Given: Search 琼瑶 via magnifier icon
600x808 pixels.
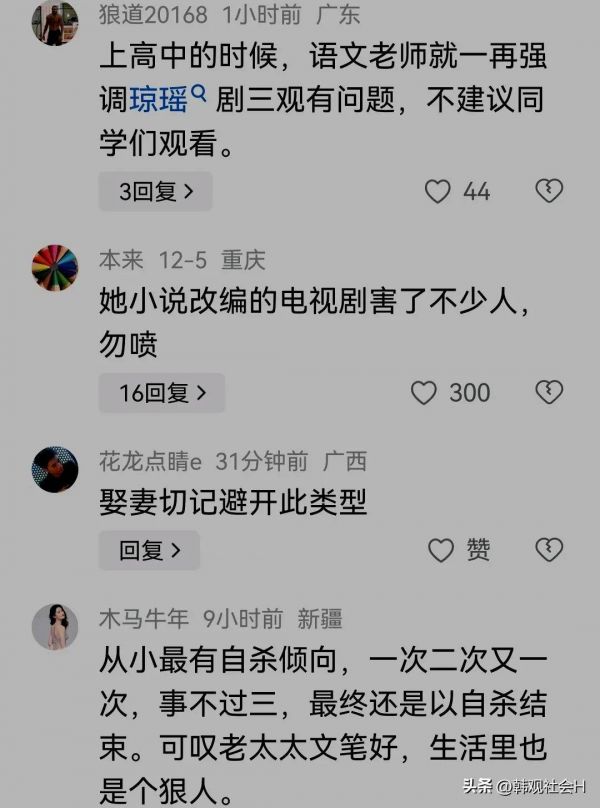Looking at the screenshot, I should coord(198,93).
